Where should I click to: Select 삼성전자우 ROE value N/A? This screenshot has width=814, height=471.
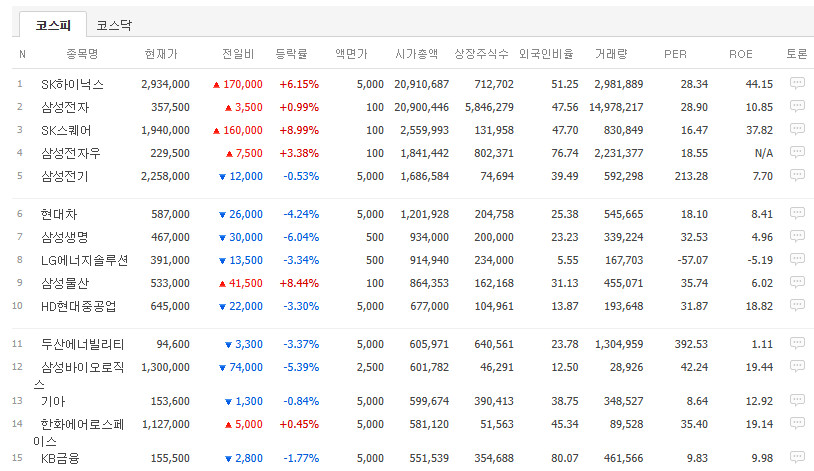(x=764, y=153)
